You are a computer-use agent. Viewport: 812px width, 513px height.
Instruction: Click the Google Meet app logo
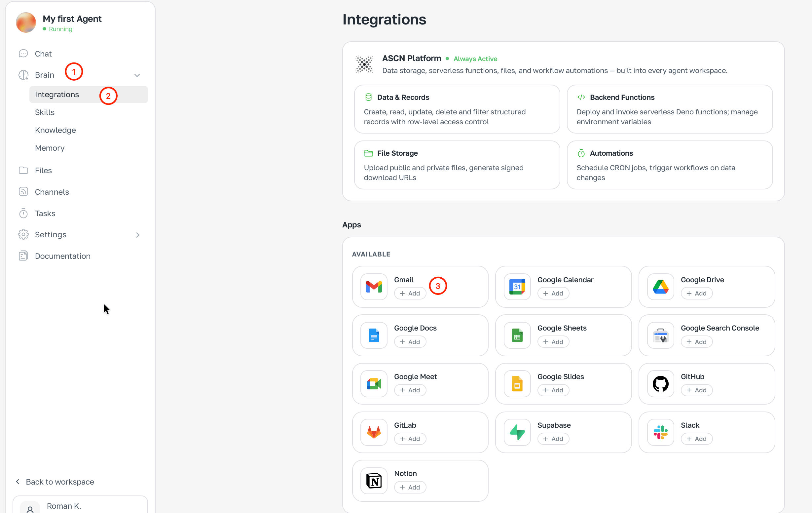(374, 384)
